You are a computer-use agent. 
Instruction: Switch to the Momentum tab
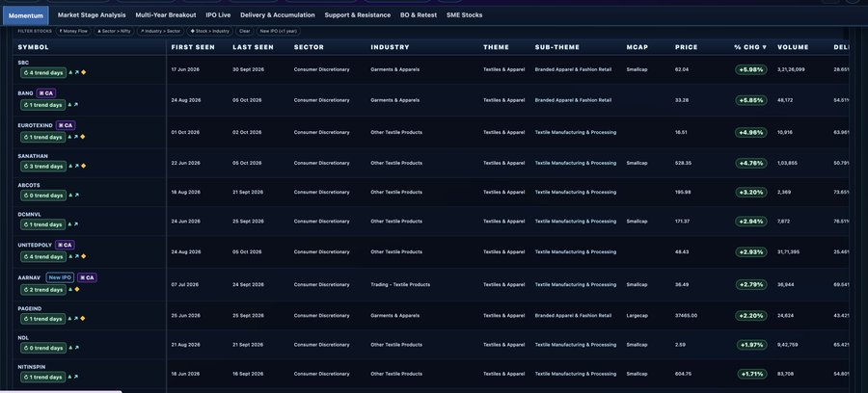coord(25,15)
